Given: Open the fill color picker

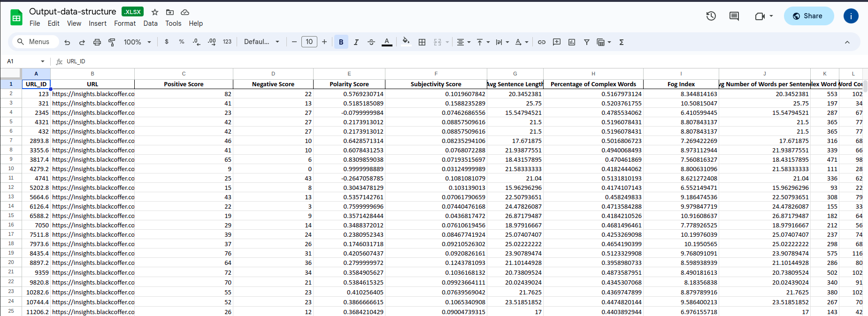Looking at the screenshot, I should [x=406, y=42].
